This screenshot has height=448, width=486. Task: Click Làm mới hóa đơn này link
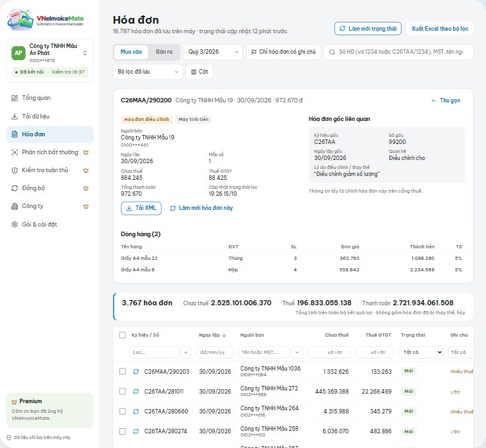[x=201, y=208]
